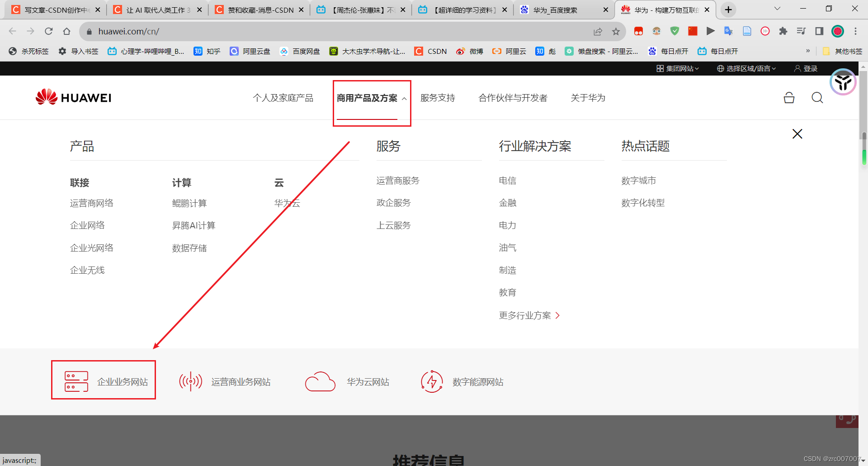This screenshot has height=466, width=868.
Task: Open 数字能源网站 energy icon link
Action: (x=462, y=382)
